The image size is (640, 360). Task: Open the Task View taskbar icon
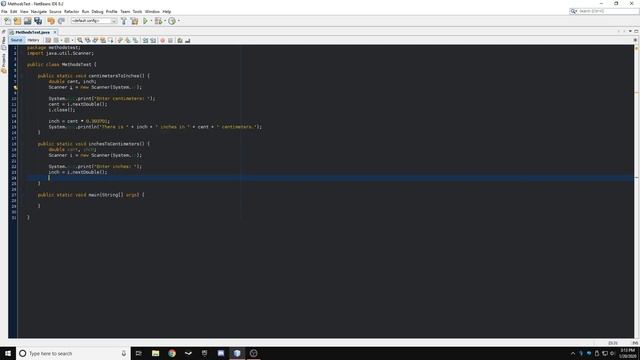pyautogui.click(x=139, y=353)
